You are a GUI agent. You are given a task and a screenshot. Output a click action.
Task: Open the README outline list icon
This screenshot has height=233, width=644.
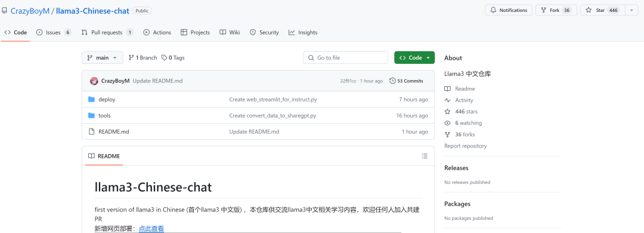click(x=425, y=156)
